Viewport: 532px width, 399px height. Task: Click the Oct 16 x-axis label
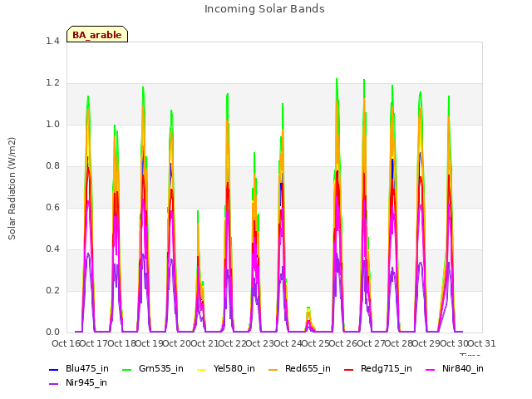66,343
